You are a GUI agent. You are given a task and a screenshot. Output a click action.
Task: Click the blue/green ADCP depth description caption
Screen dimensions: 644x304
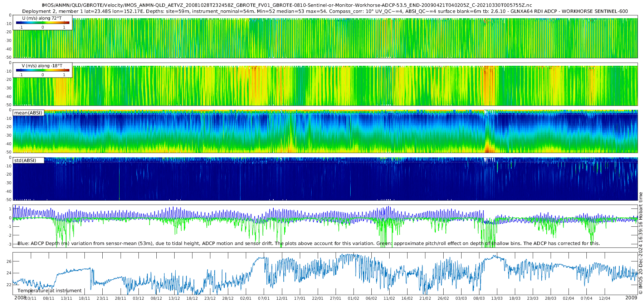(308, 244)
